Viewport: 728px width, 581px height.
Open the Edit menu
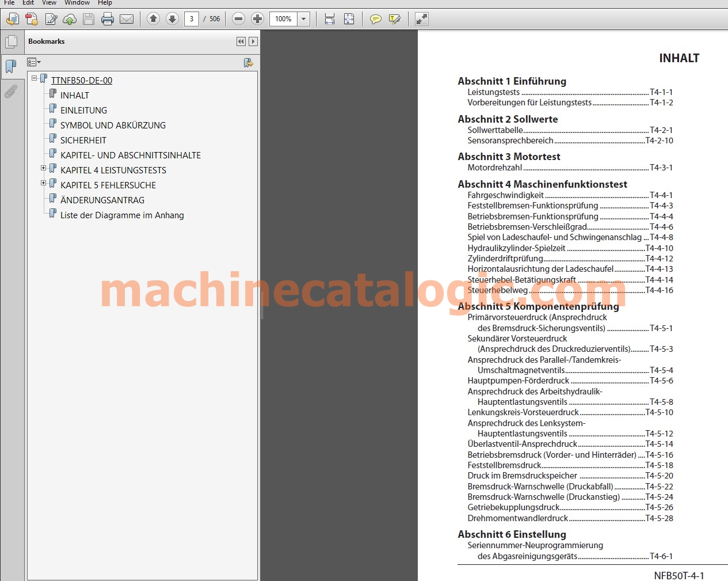(28, 2)
